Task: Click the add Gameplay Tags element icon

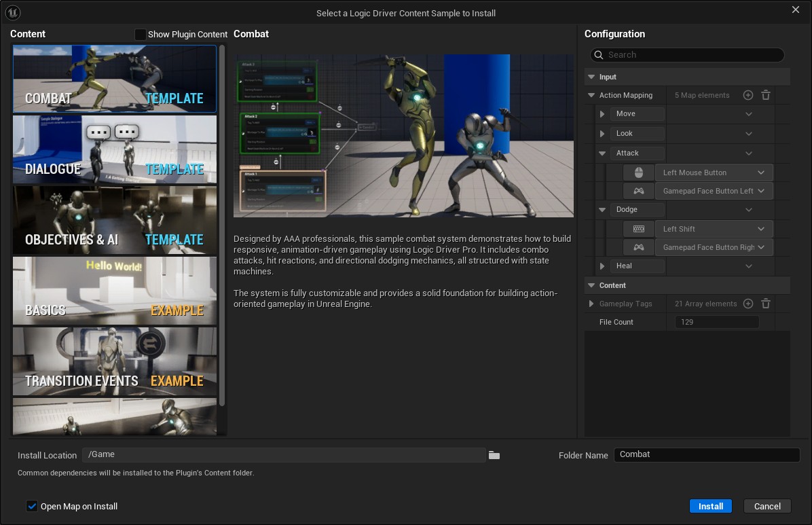Action: (748, 304)
